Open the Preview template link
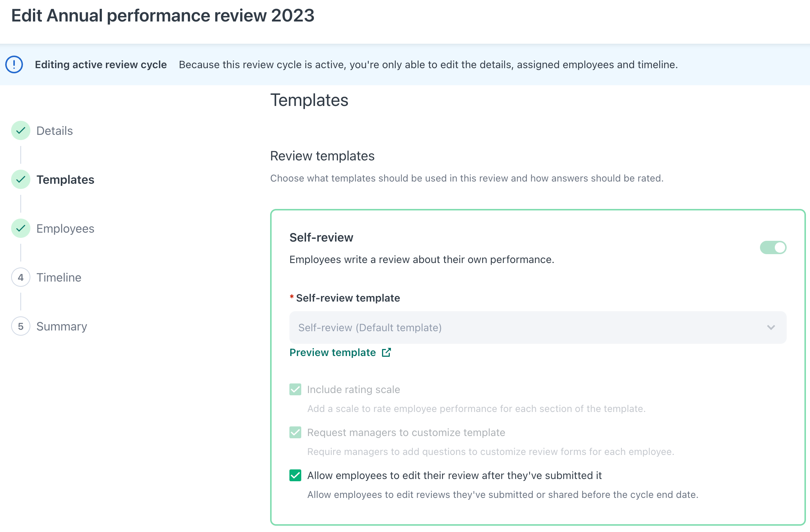 (x=332, y=352)
